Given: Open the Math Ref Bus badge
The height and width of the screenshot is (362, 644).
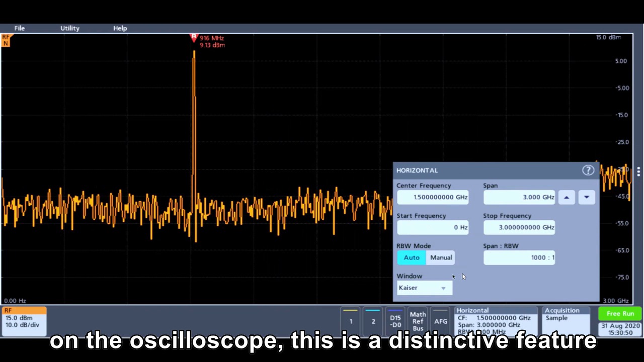Looking at the screenshot, I should (418, 321).
